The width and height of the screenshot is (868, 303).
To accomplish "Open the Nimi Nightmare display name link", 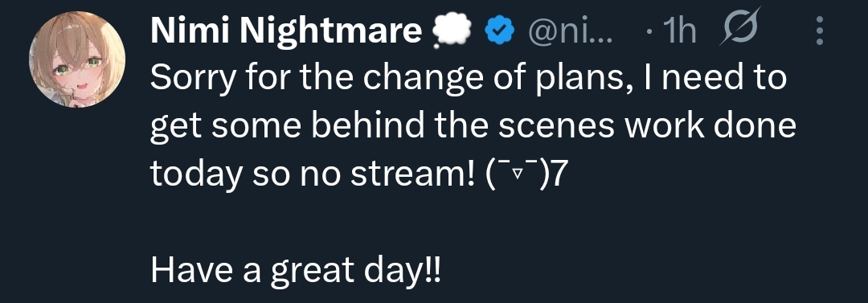I will pyautogui.click(x=285, y=33).
